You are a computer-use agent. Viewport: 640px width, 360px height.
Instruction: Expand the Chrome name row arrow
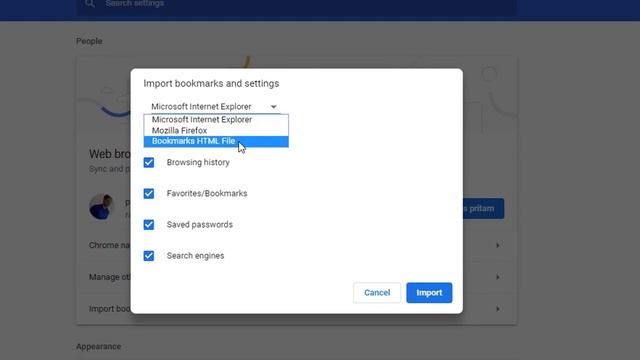click(x=498, y=245)
